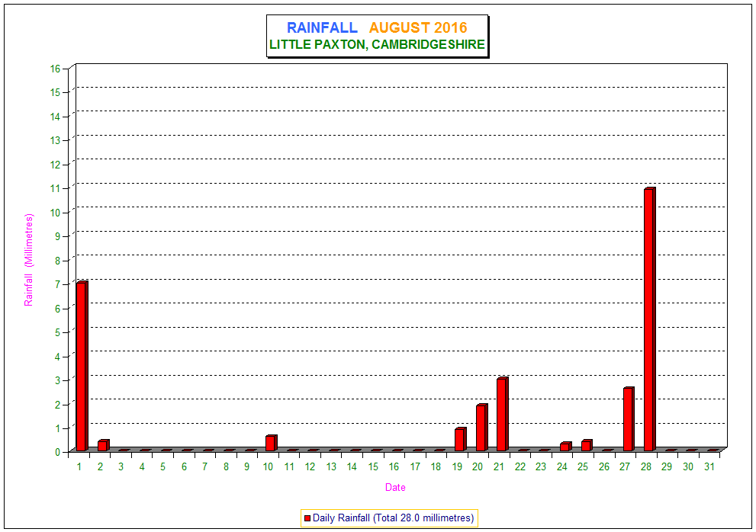Click the legend text 'Daily Rainfall (Total 28.0 millimetres)'
The height and width of the screenshot is (532, 756).
point(394,518)
